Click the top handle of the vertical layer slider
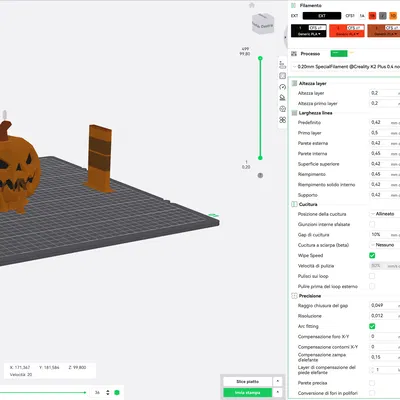 (260, 58)
